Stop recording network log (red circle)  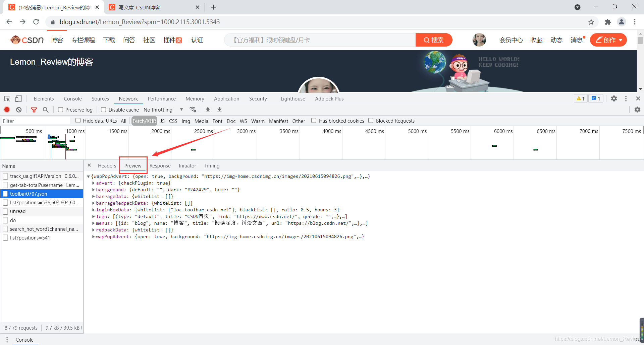pos(7,110)
